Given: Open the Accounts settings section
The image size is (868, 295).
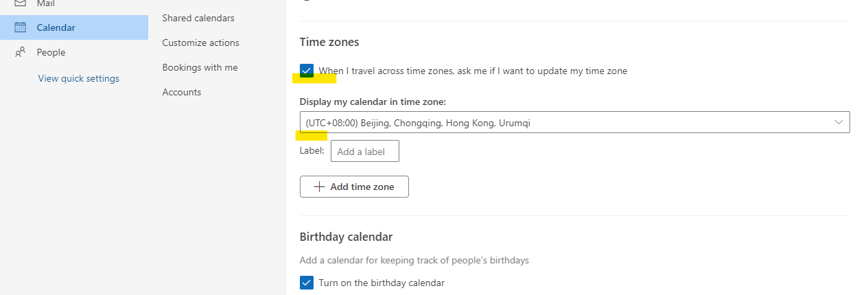Looking at the screenshot, I should pyautogui.click(x=182, y=92).
